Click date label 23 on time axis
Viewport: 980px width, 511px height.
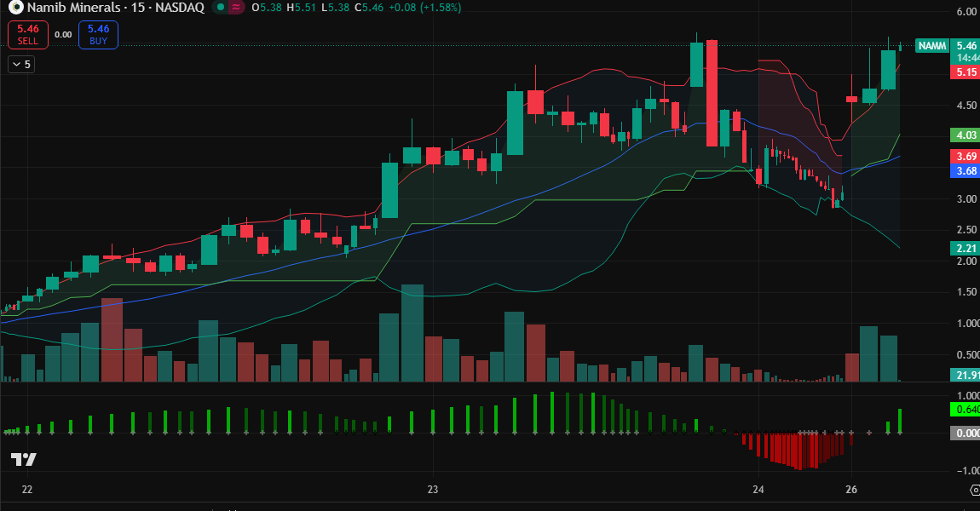(433, 489)
